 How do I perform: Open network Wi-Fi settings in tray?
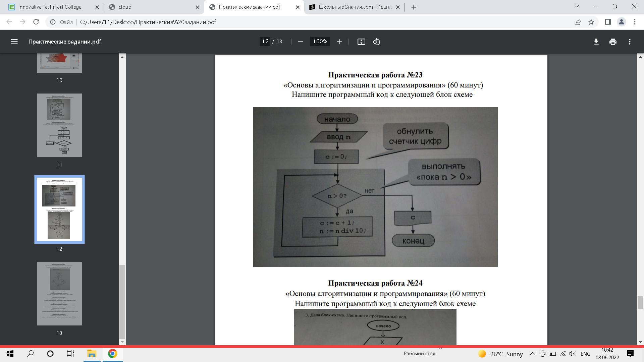563,354
